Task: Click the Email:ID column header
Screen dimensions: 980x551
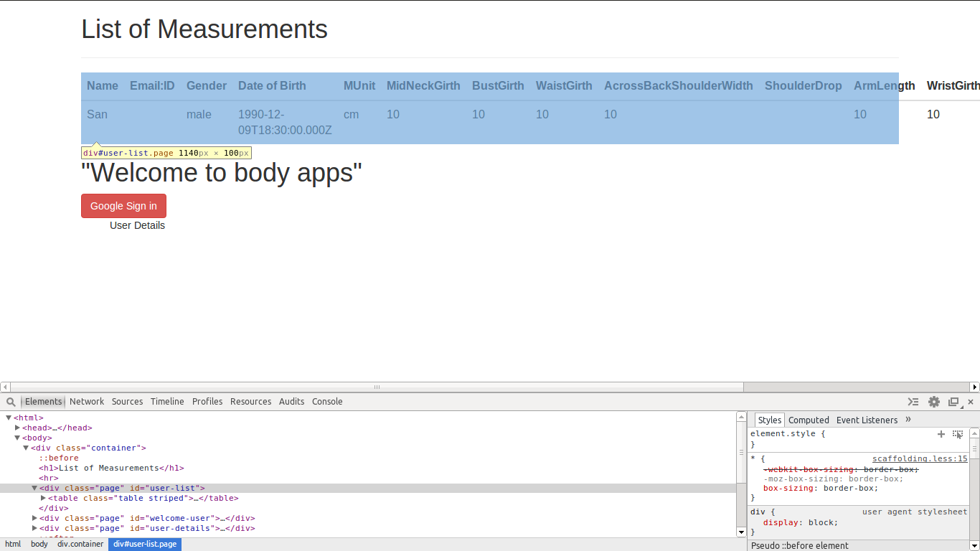Action: click(152, 86)
